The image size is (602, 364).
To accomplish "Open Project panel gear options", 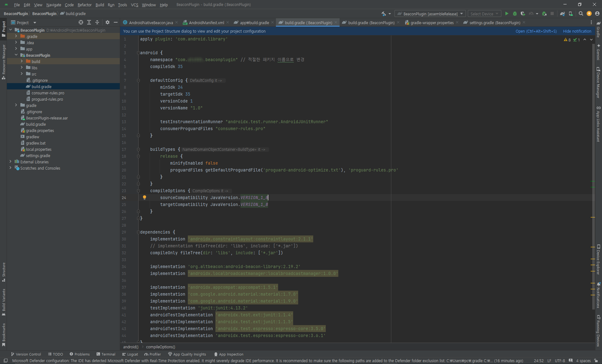I will [x=108, y=22].
